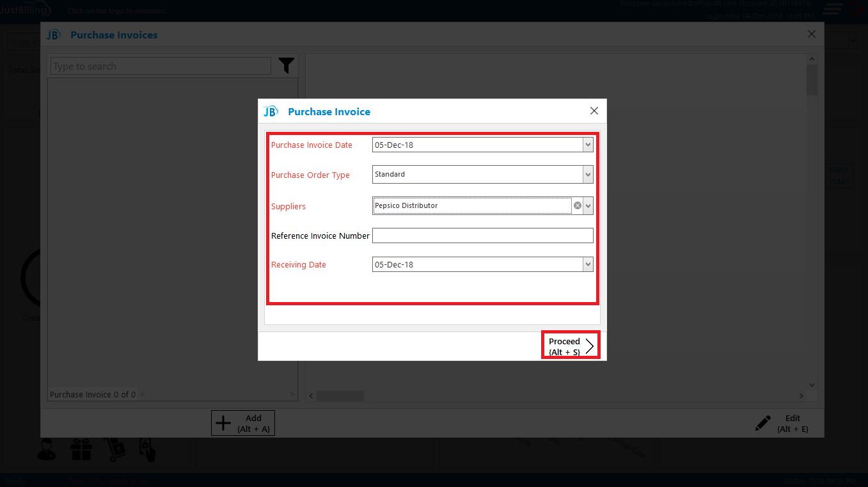Expand the Purchase Order Type dropdown
Viewport: 868px width, 487px height.
coord(588,174)
